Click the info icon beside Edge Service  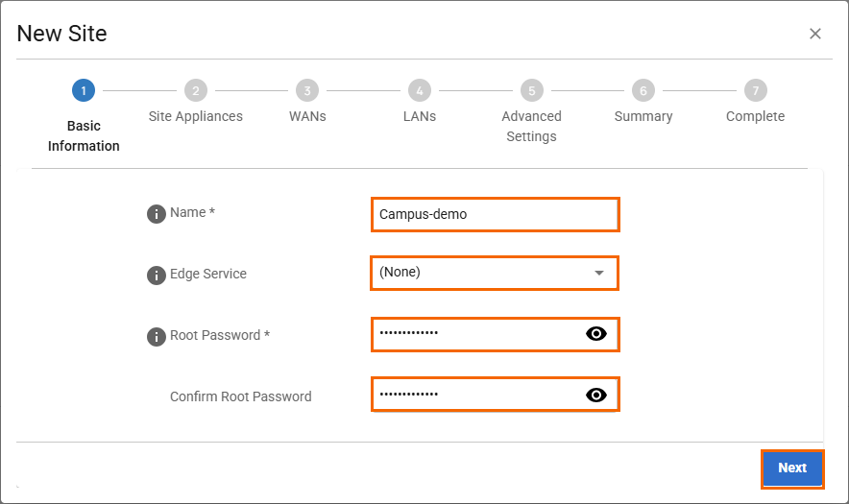pos(156,276)
